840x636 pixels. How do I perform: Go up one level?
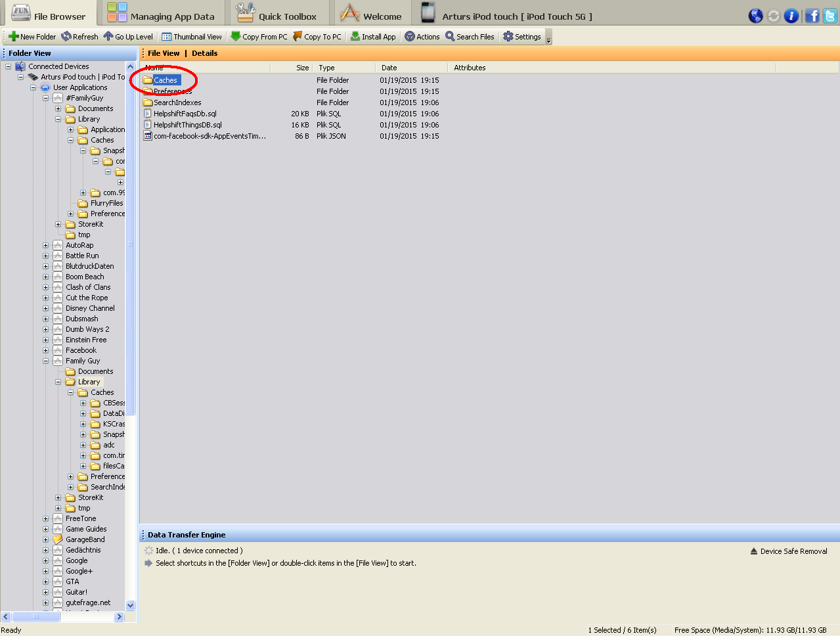pos(128,37)
